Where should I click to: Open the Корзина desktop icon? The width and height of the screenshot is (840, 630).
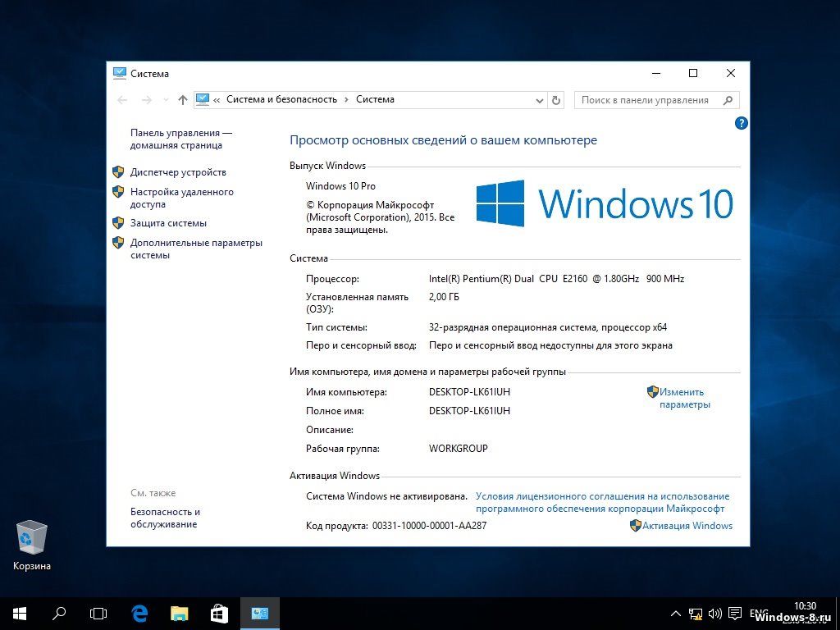click(32, 545)
